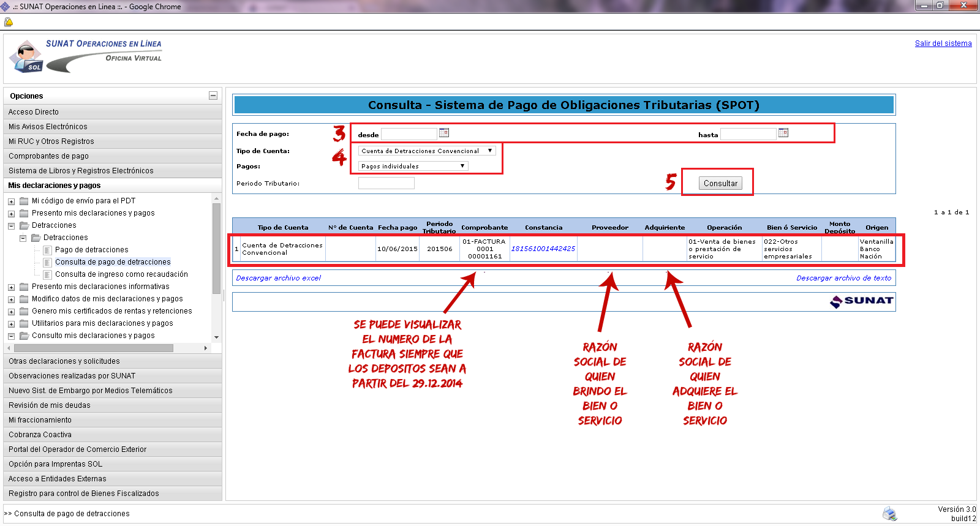Open Acceso a Entidades Externas section
The width and height of the screenshot is (980, 526).
point(113,479)
